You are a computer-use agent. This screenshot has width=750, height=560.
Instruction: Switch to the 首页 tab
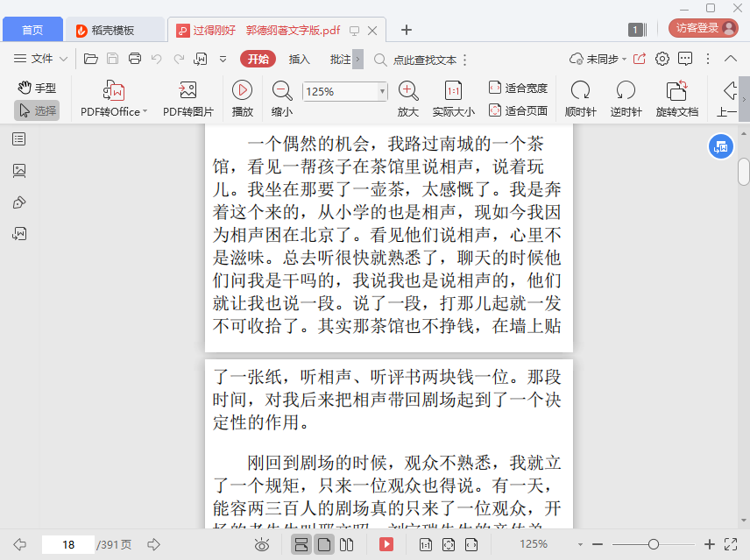coord(32,30)
